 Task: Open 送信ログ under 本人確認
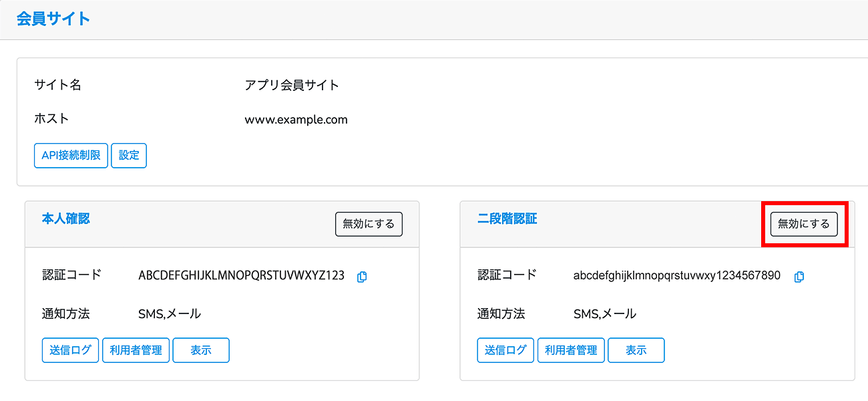point(70,350)
